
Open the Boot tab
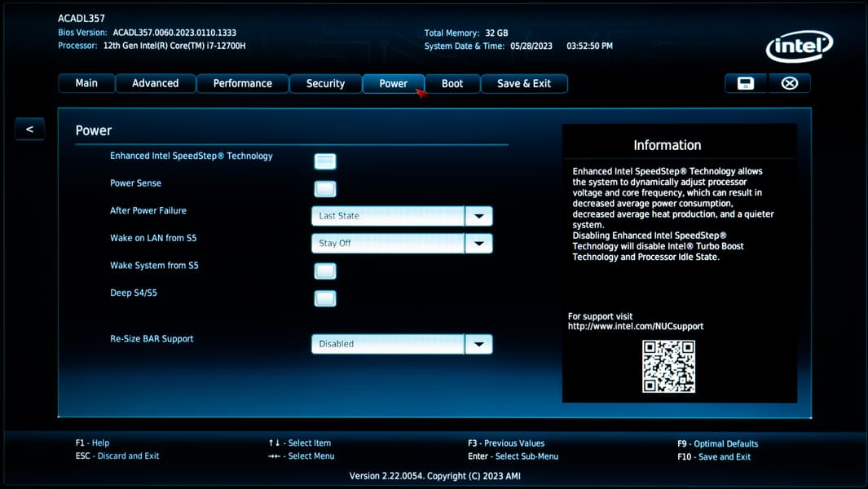click(452, 83)
